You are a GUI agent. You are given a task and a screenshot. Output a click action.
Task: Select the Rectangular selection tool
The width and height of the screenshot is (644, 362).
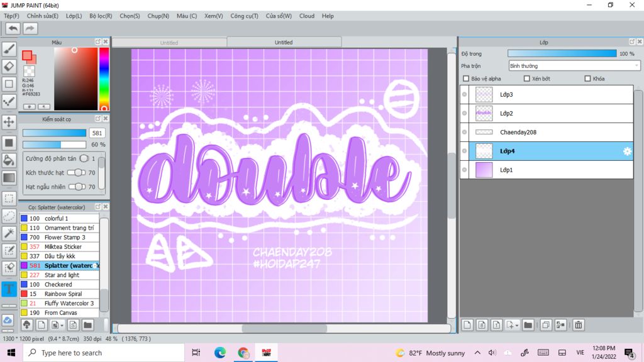pyautogui.click(x=9, y=199)
